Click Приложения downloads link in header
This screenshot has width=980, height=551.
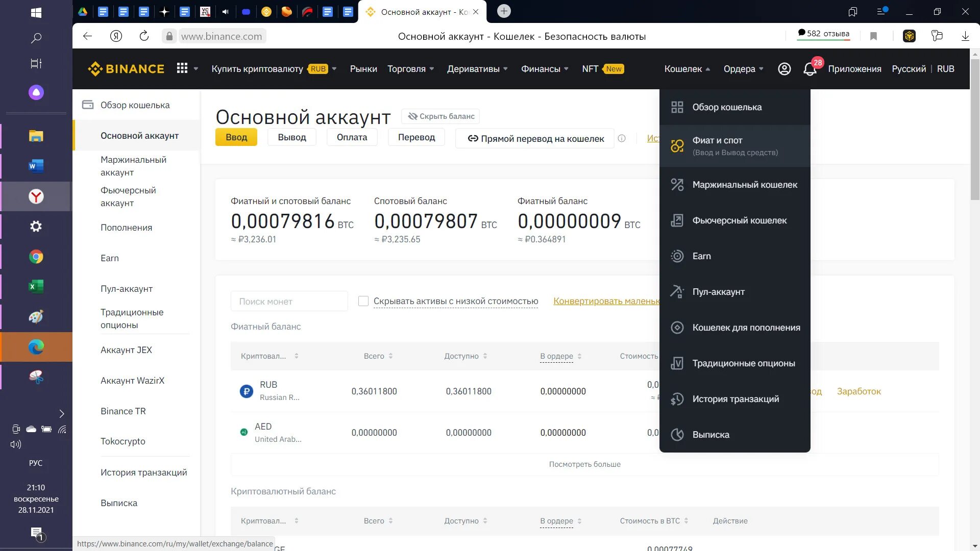(854, 69)
